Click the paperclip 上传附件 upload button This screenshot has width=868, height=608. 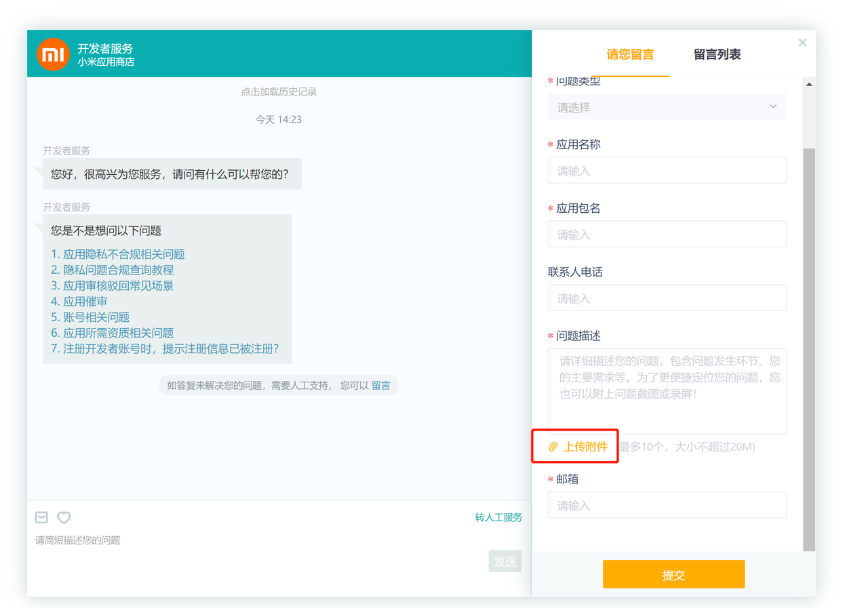pos(578,447)
